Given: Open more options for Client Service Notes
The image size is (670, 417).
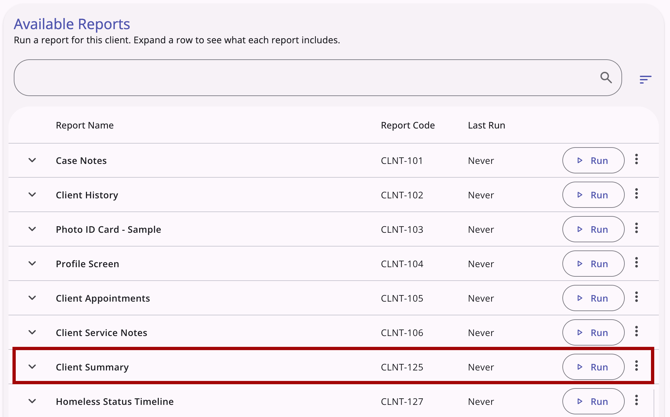Looking at the screenshot, I should [x=636, y=331].
